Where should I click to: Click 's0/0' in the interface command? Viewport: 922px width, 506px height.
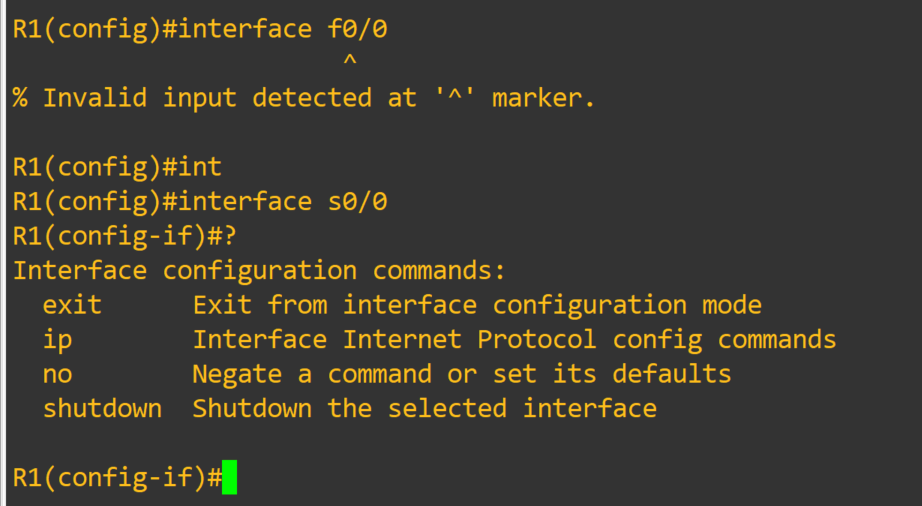point(357,202)
